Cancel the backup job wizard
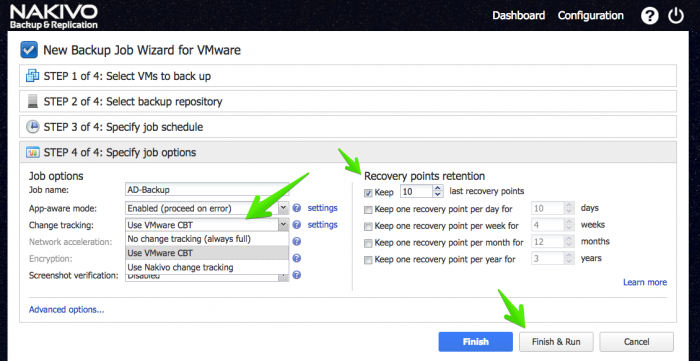700x361 pixels. pos(636,342)
